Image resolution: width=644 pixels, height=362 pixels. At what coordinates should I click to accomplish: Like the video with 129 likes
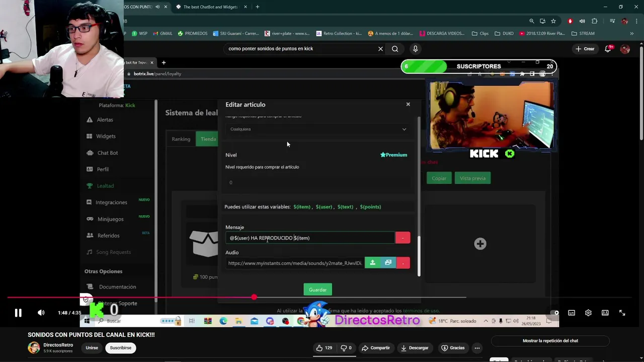click(324, 348)
